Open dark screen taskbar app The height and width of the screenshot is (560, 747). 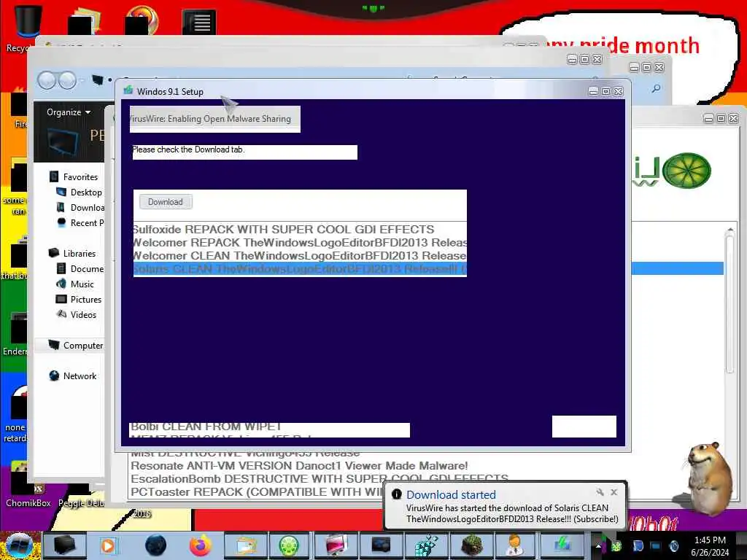pyautogui.click(x=381, y=545)
